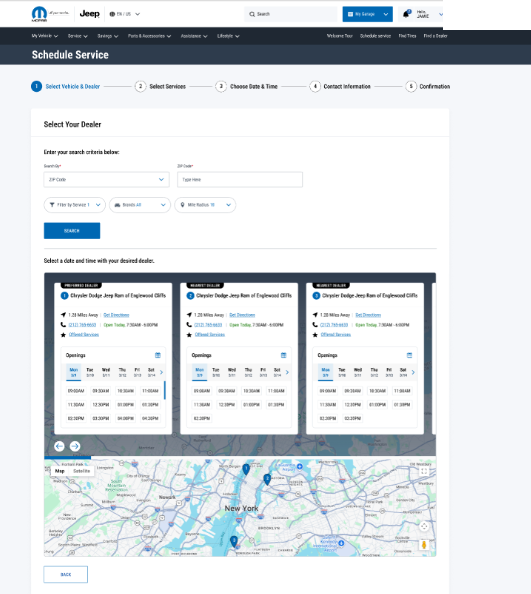Image resolution: width=531 pixels, height=594 pixels.
Task: Select the 04:30PM slot for dealer 1
Action: point(150,418)
